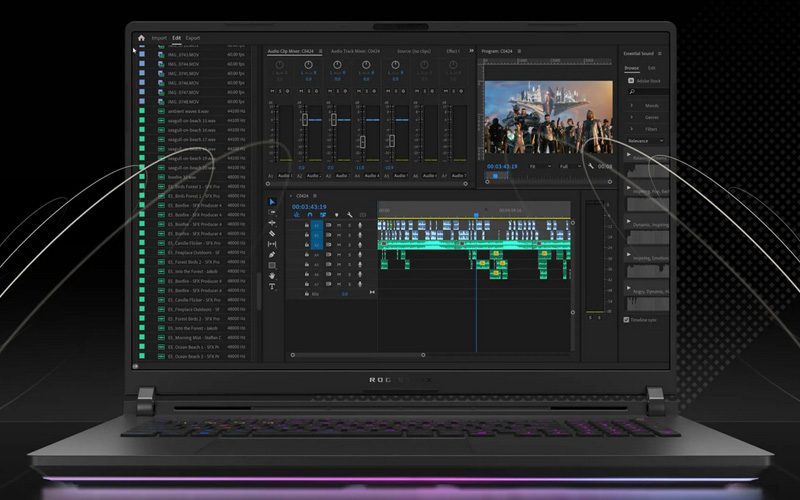Image resolution: width=800 pixels, height=500 pixels.
Task: Open Program monitor wrench settings
Action: point(591,166)
